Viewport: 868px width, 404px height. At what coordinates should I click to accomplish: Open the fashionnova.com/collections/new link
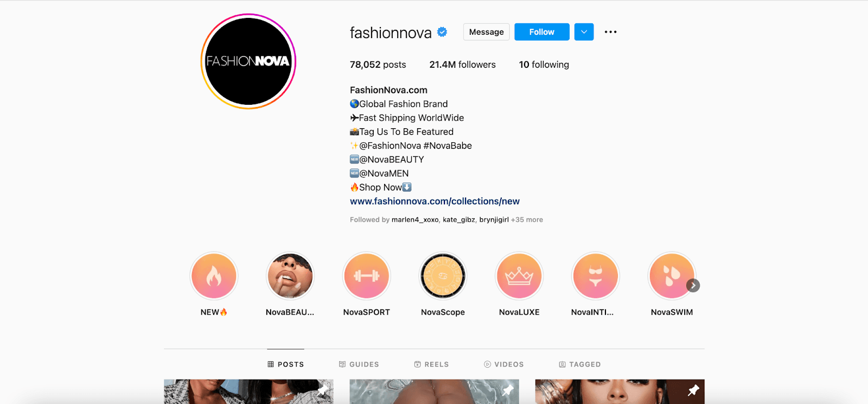point(435,201)
